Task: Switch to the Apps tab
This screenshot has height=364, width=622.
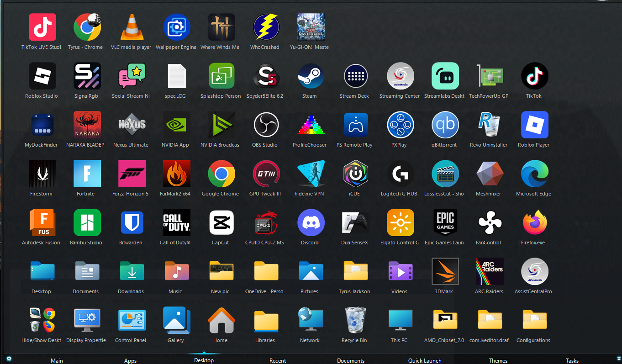Action: (x=131, y=360)
